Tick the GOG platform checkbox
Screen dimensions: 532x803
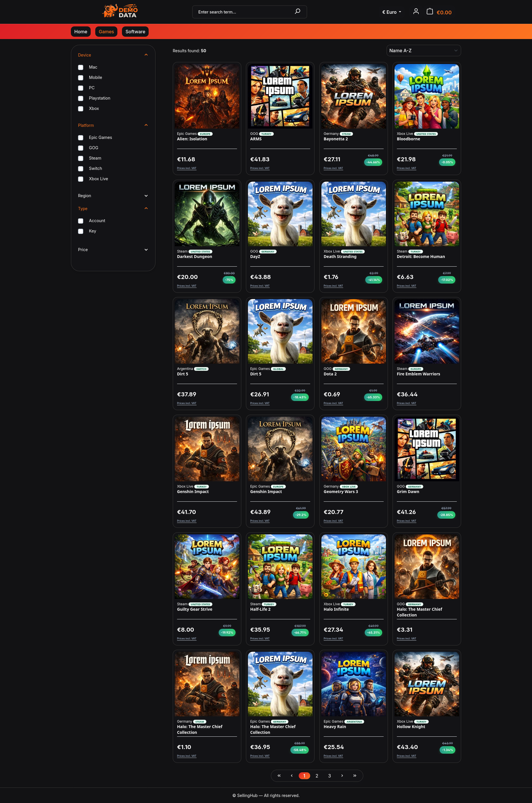pyautogui.click(x=81, y=148)
